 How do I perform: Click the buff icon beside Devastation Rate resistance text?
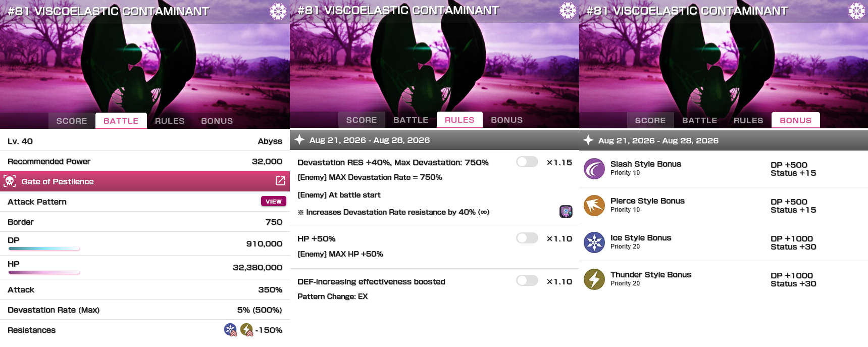coord(566,211)
